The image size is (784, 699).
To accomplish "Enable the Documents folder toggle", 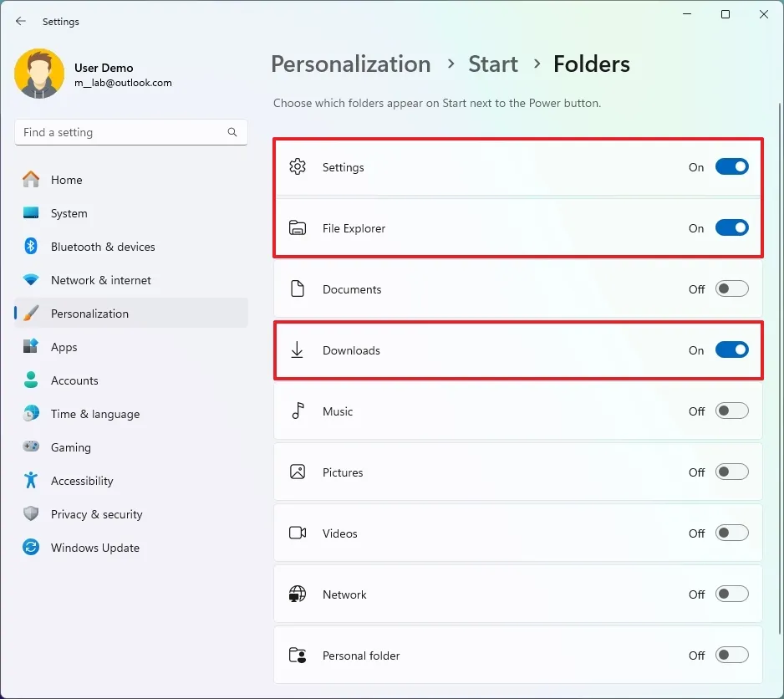I will [731, 289].
